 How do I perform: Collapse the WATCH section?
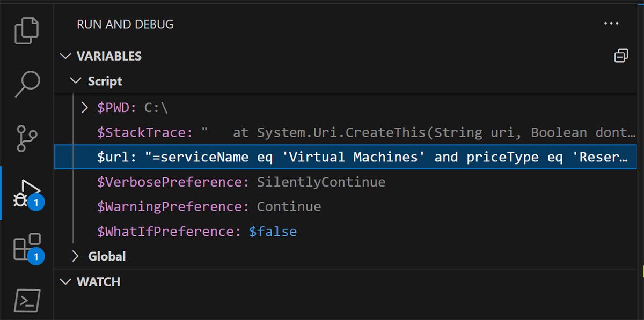click(x=66, y=282)
